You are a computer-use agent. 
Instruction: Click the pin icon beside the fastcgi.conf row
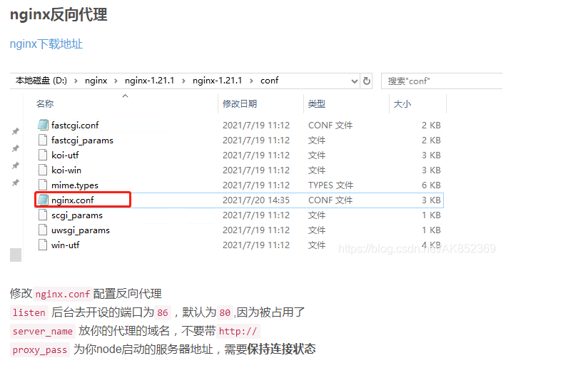tap(16, 131)
